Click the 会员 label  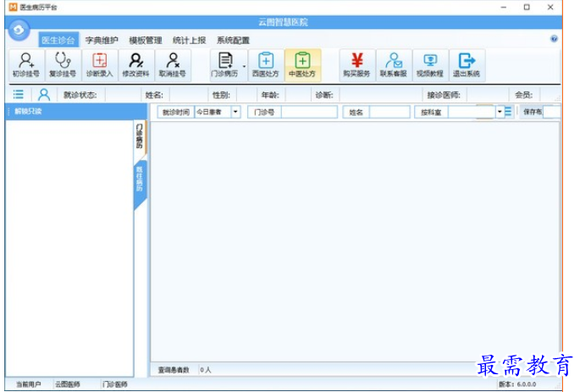[x=524, y=95]
